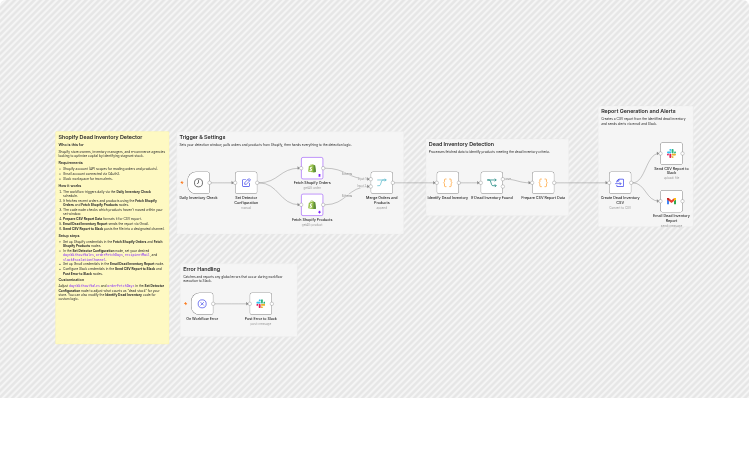
Task: Open the Email Dead Inventory Report Gmail node
Action: 671,201
